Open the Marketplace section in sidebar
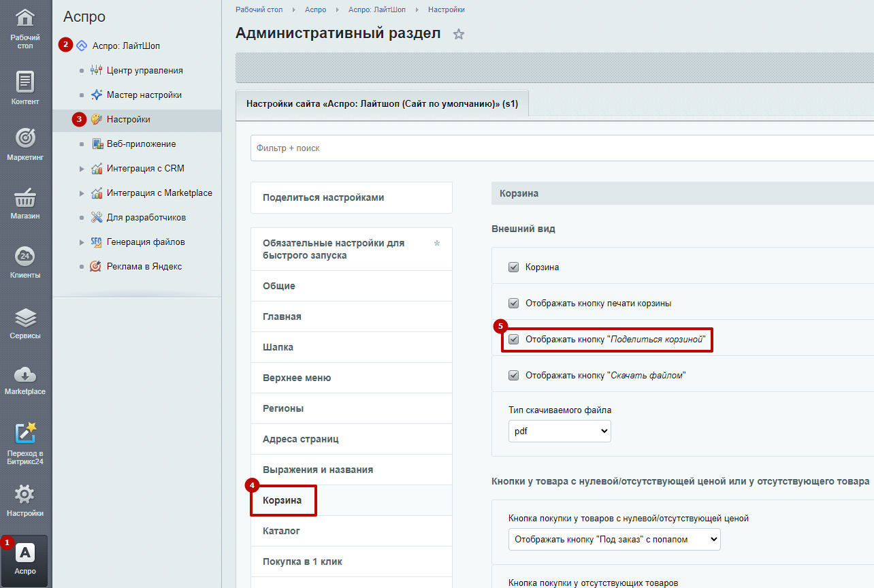Image resolution: width=874 pixels, height=588 pixels. [25, 380]
